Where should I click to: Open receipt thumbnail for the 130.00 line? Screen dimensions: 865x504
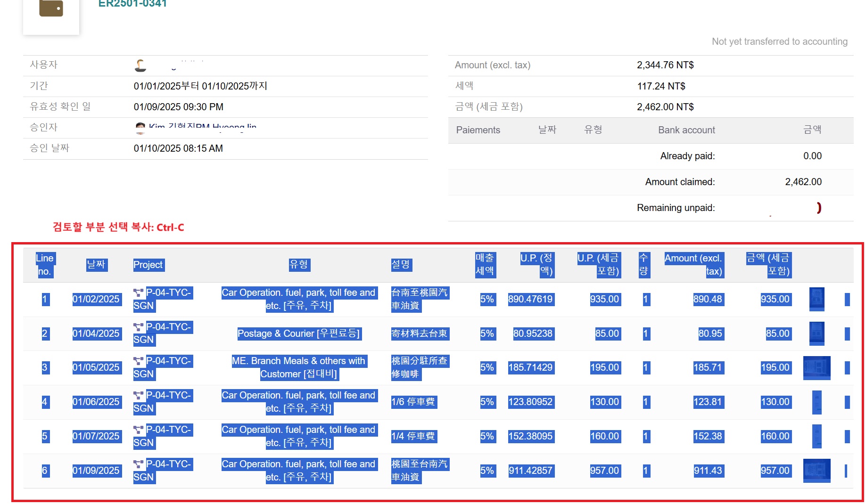click(x=816, y=402)
